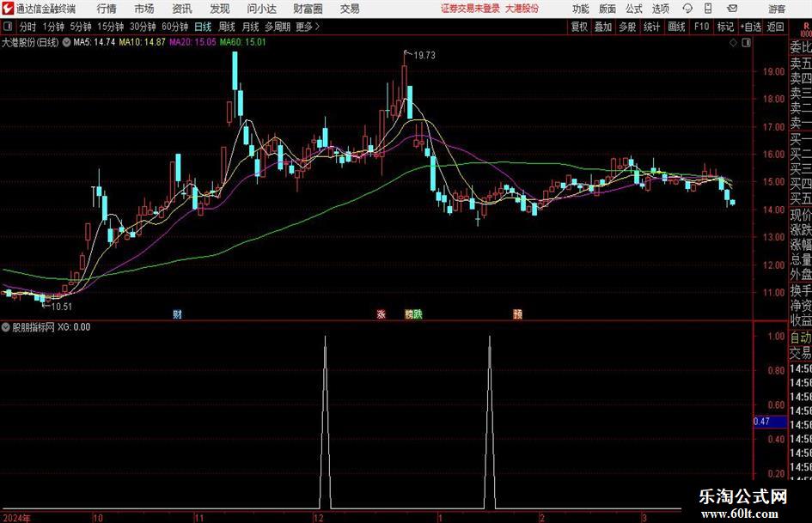This screenshot has height=523, width=812.
Task: Toggle the right side panel icon
Action: (746, 43)
